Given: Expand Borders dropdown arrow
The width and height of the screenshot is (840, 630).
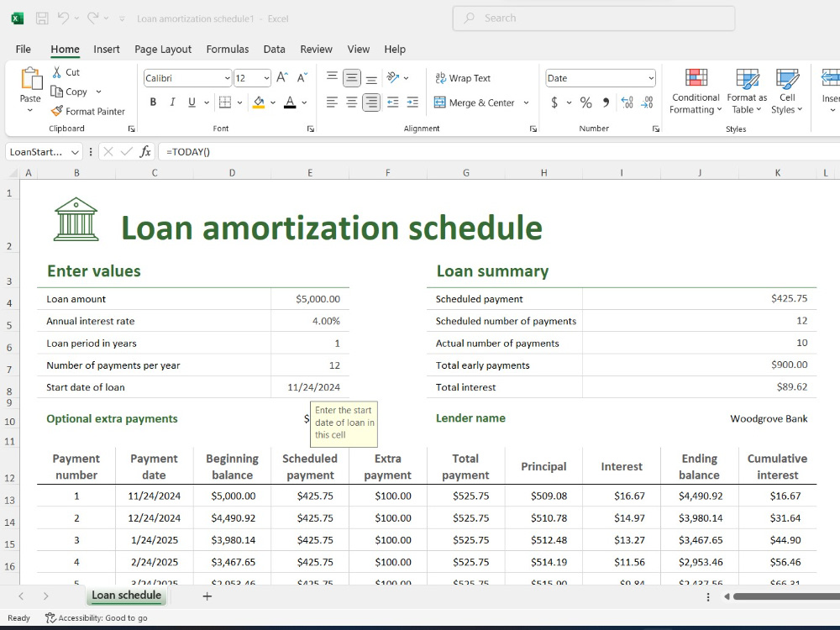Looking at the screenshot, I should pyautogui.click(x=239, y=102).
